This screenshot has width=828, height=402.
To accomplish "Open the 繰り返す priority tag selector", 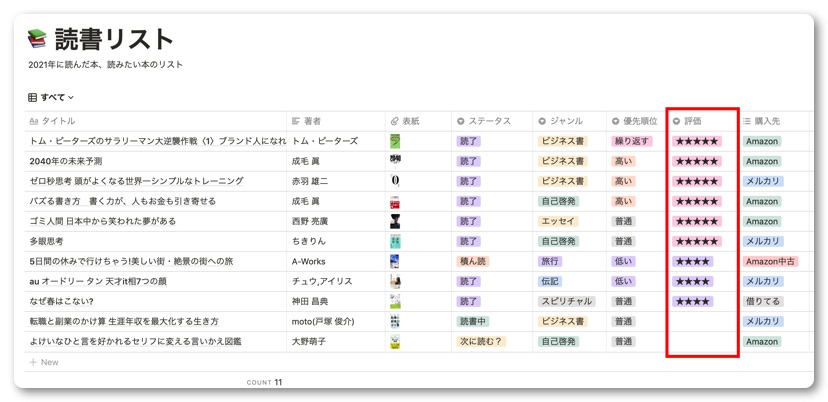I will (631, 141).
